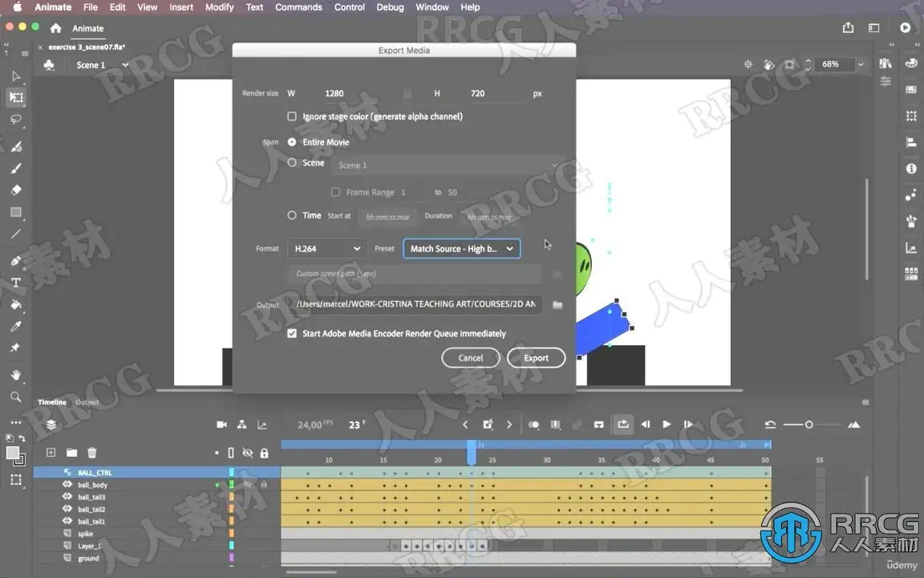
Task: Select the ground layer
Action: coord(88,558)
